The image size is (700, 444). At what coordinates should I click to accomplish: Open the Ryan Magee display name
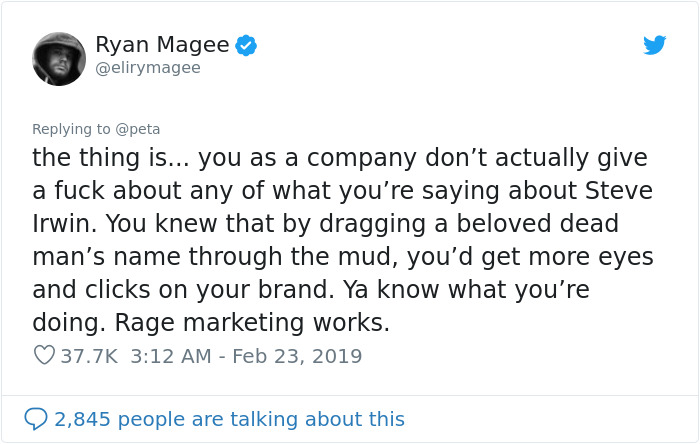point(163,45)
